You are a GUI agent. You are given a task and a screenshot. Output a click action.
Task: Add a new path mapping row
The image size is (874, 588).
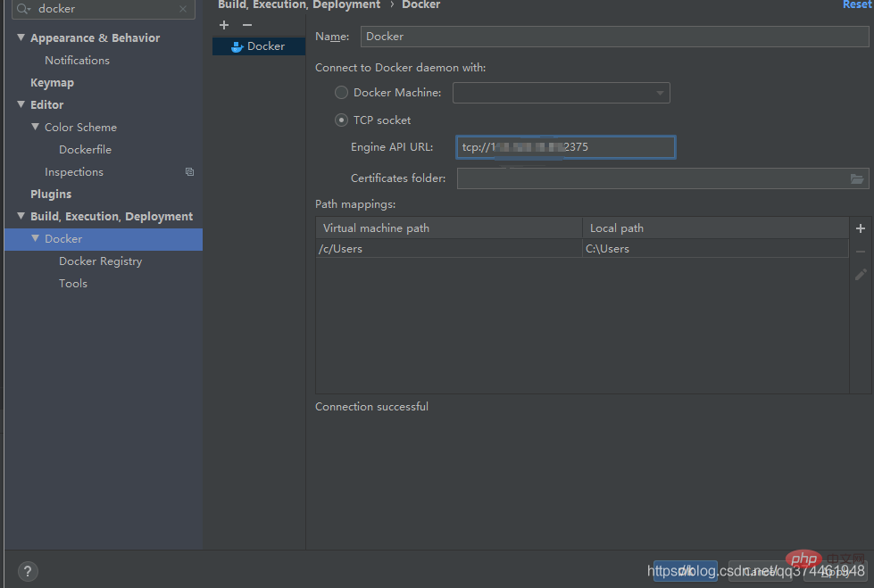coord(861,228)
